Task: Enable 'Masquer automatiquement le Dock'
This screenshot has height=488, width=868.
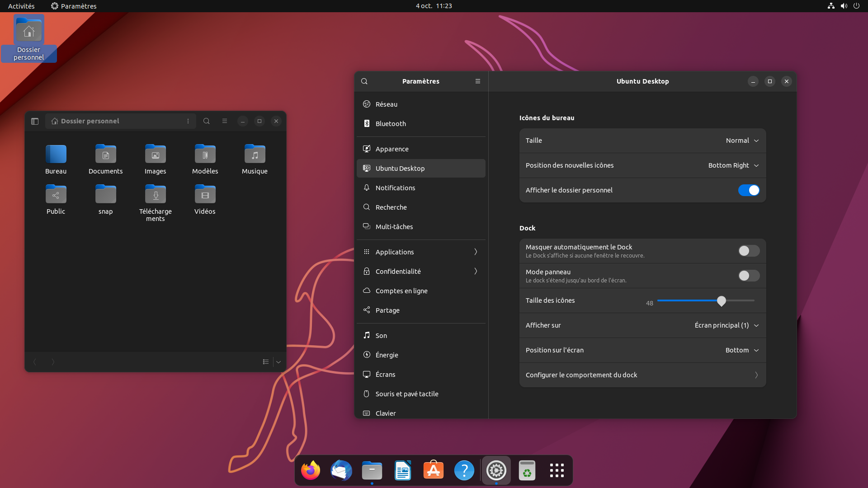Action: [748, 251]
